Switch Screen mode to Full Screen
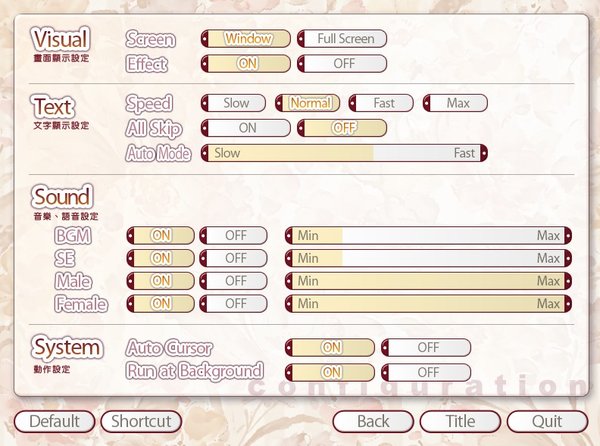 coord(342,39)
